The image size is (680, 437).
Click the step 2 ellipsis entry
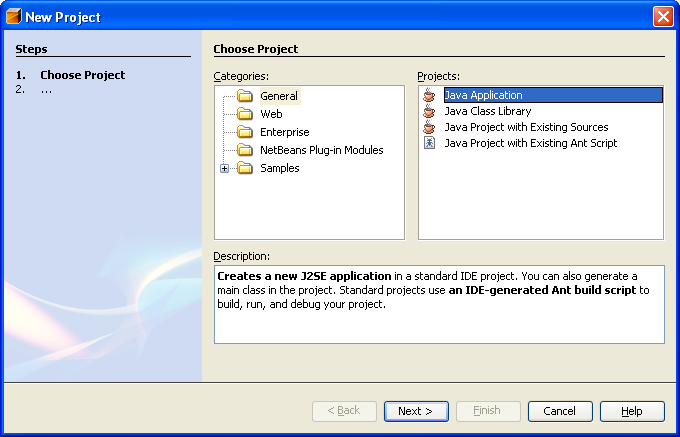coord(46,89)
